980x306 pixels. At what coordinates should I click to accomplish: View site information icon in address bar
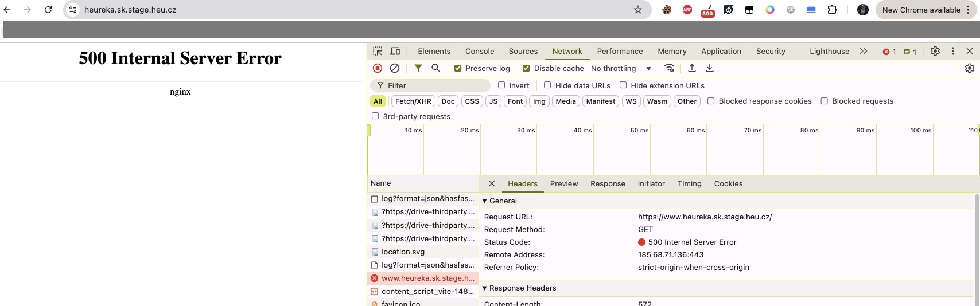pos(73,10)
